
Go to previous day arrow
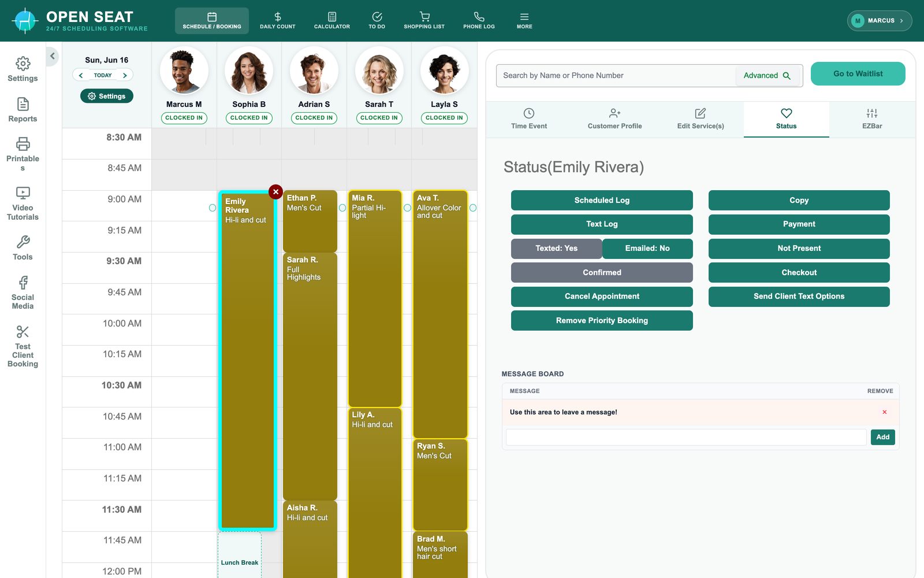[x=81, y=75]
